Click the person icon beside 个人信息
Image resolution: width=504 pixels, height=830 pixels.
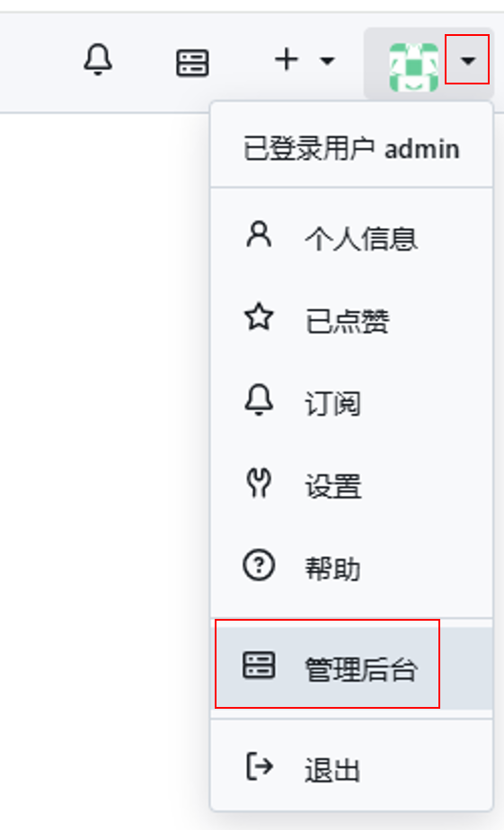(x=259, y=234)
